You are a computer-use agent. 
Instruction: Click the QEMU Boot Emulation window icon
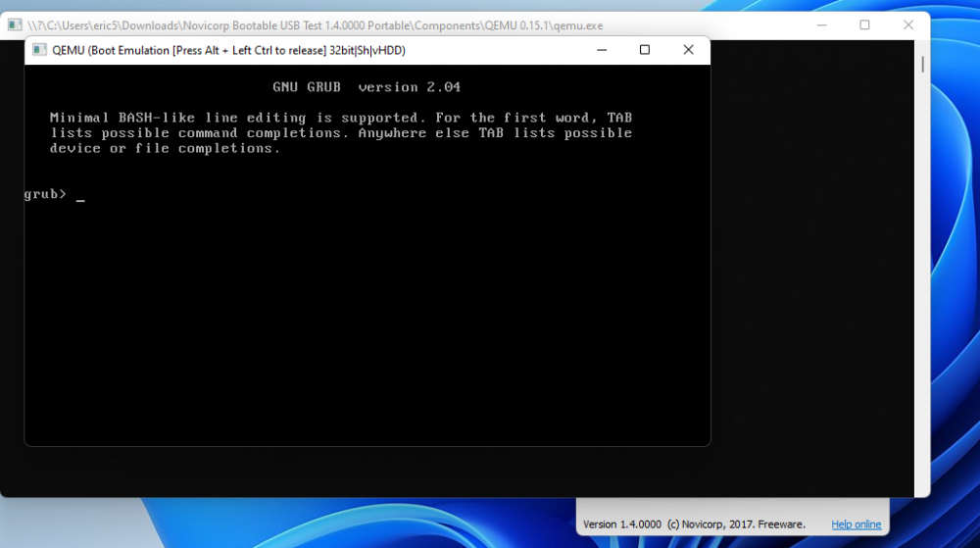pos(39,50)
